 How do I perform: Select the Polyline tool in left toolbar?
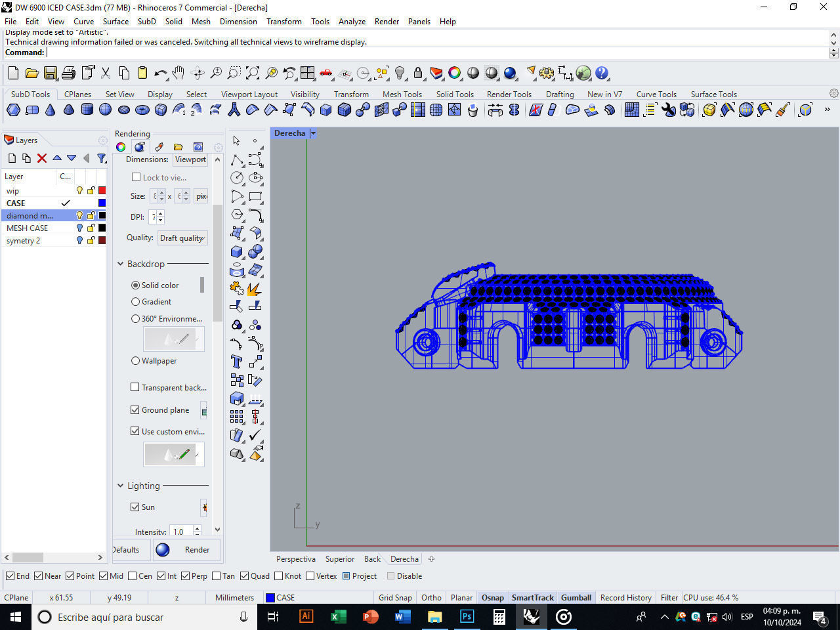pyautogui.click(x=237, y=159)
